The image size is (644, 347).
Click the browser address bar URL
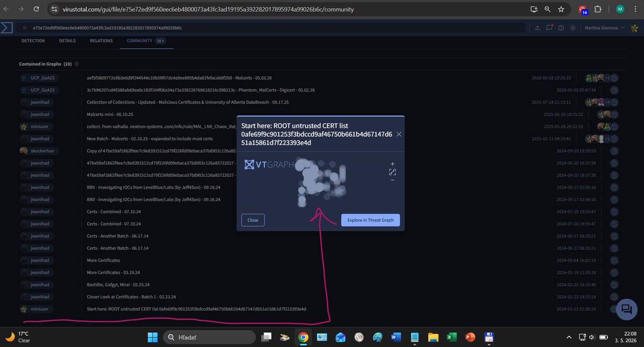coord(208,9)
